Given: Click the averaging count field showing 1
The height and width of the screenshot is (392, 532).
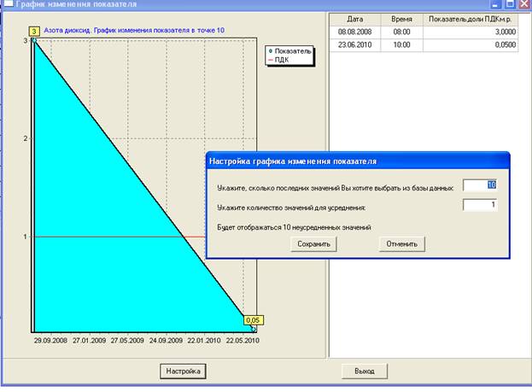Looking at the screenshot, I should click(480, 205).
